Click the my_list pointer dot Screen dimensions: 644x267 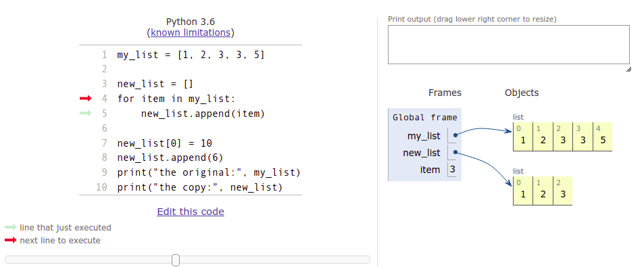click(455, 135)
